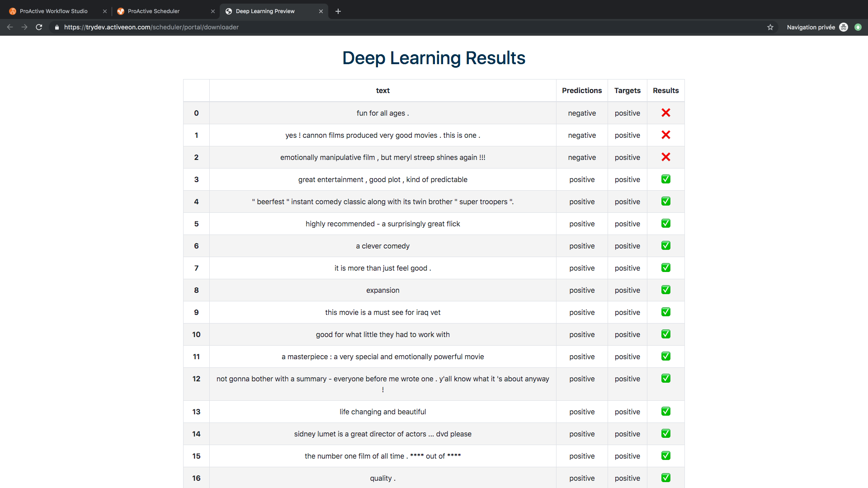
Task: Select 'great entertainment , good plot' review
Action: (x=383, y=179)
